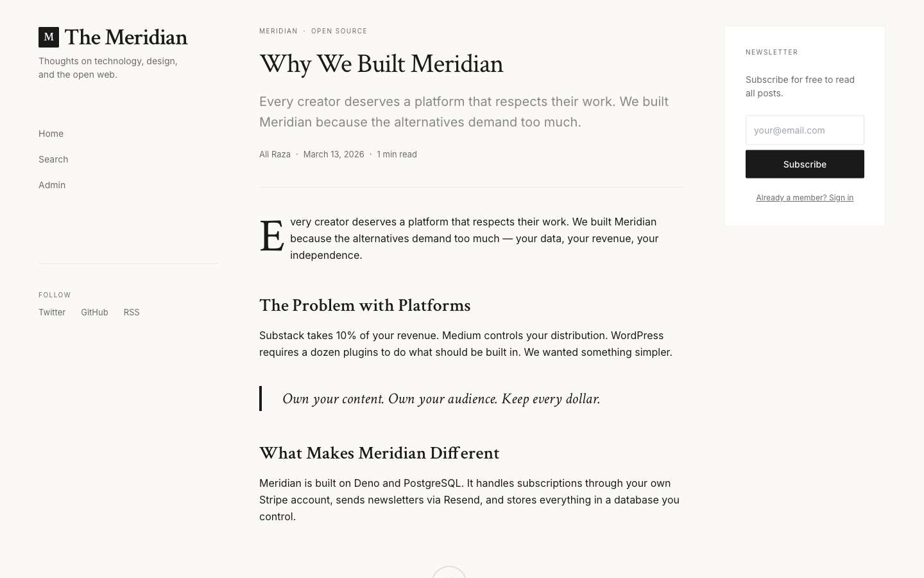Visit the GitHub follow link

tap(94, 312)
